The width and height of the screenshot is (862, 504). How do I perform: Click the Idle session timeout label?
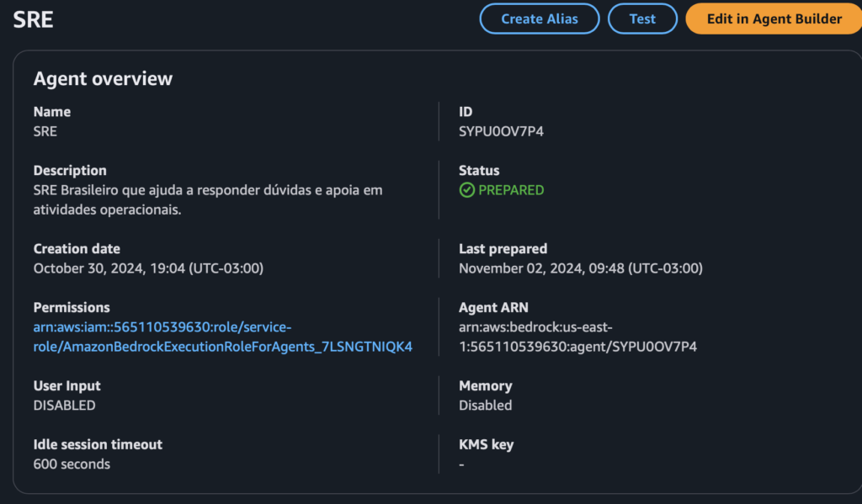(98, 444)
